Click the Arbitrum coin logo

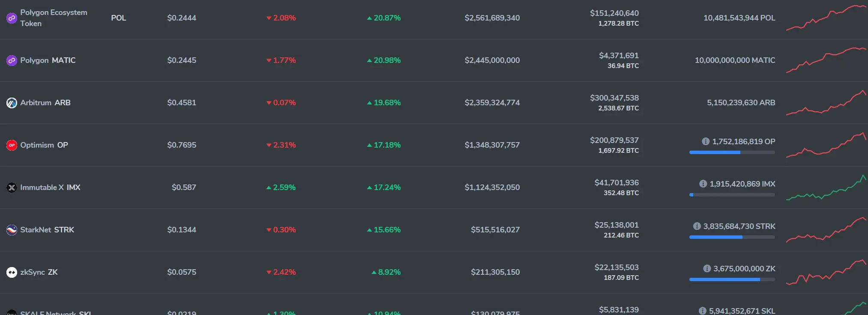click(x=12, y=103)
